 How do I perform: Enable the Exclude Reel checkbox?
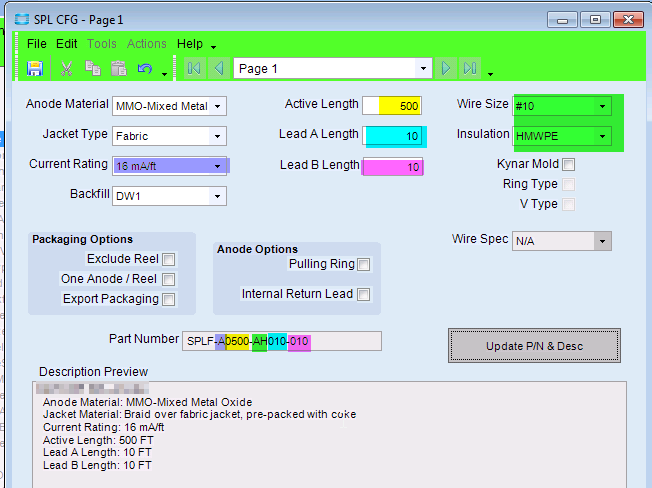168,259
